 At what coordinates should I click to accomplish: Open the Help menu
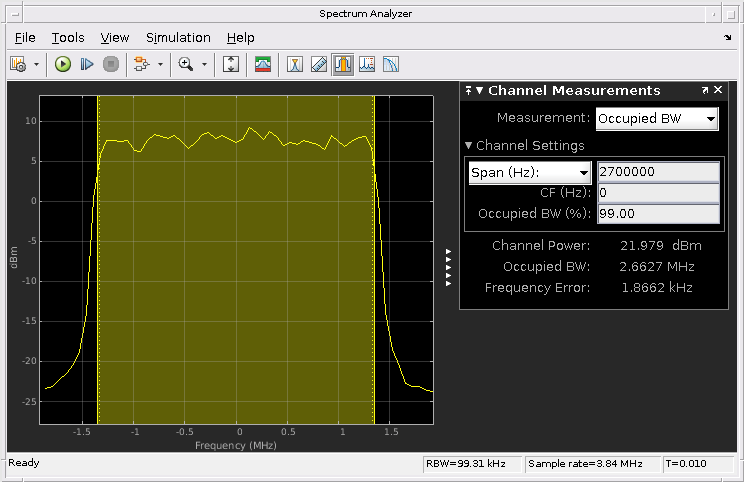[x=241, y=37]
